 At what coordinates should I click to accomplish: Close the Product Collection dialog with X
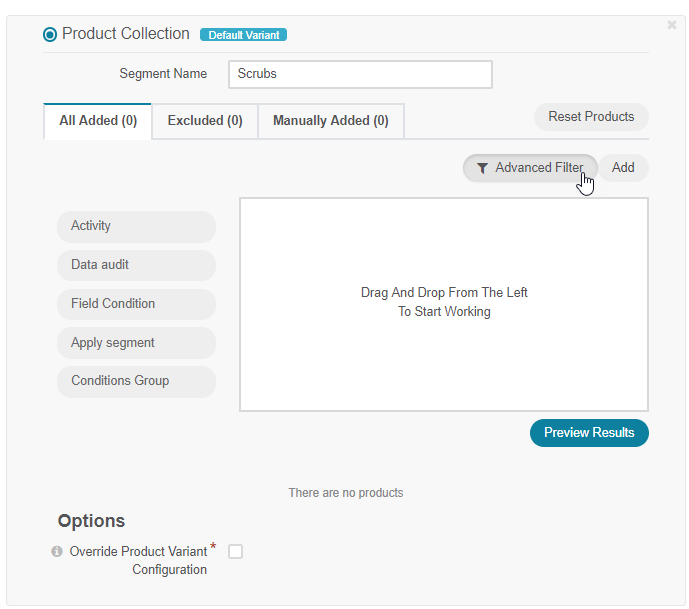tap(672, 25)
